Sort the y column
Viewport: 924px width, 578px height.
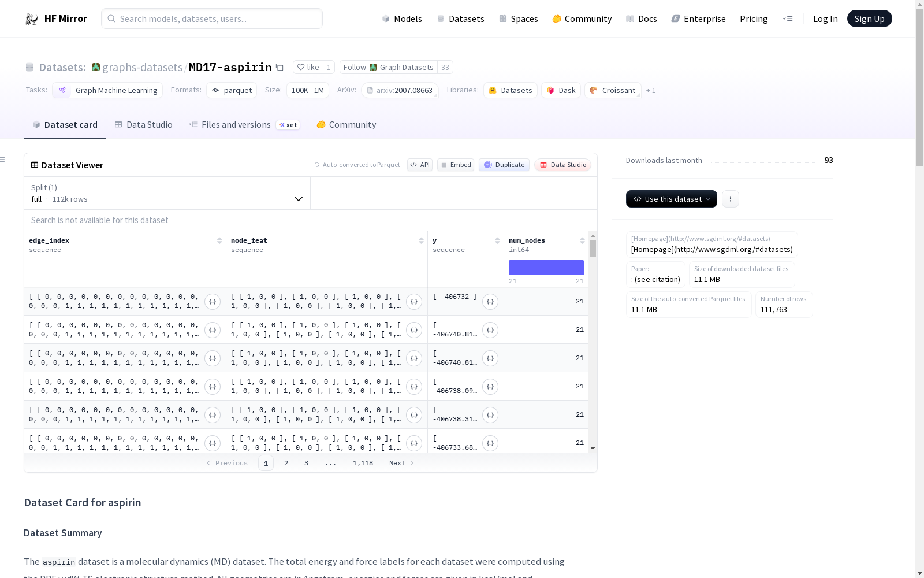(x=497, y=240)
